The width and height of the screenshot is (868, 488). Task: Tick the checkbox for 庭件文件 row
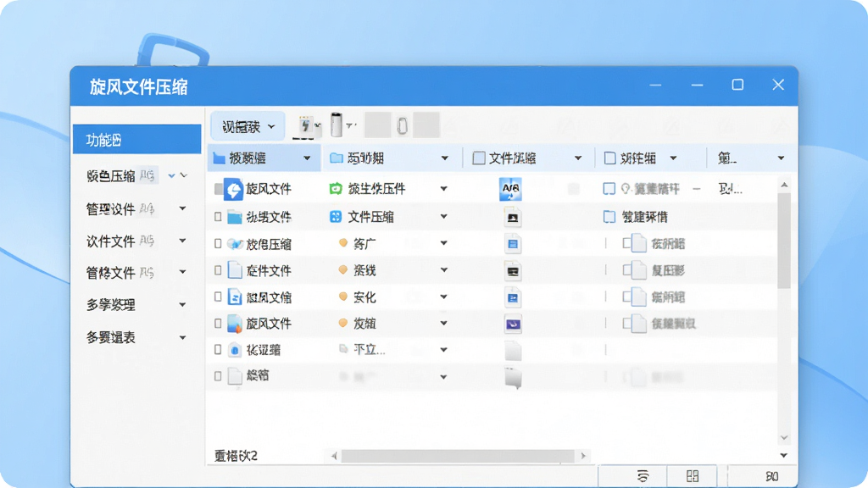pos(218,270)
